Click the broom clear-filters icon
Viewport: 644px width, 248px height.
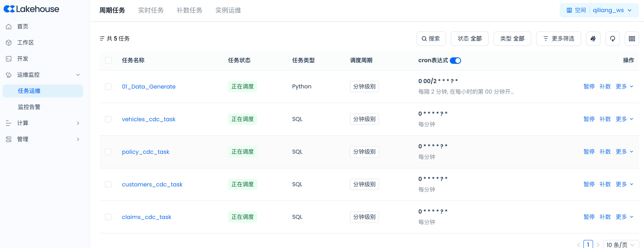click(x=593, y=38)
